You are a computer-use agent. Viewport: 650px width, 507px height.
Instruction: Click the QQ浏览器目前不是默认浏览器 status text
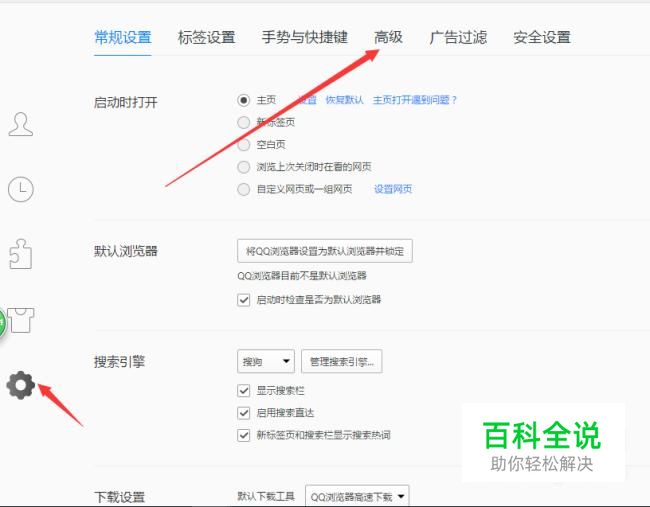302,276
